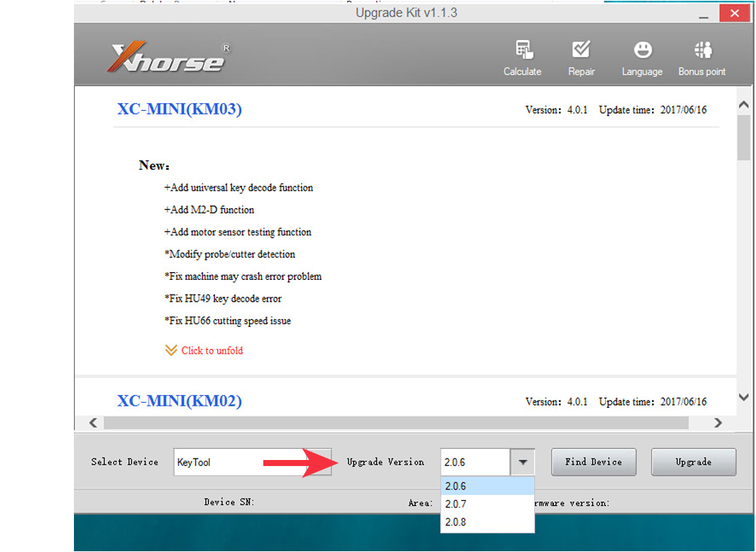The width and height of the screenshot is (756, 552).
Task: Click the Upgrade Kit v1.1.3 title
Action: (407, 13)
